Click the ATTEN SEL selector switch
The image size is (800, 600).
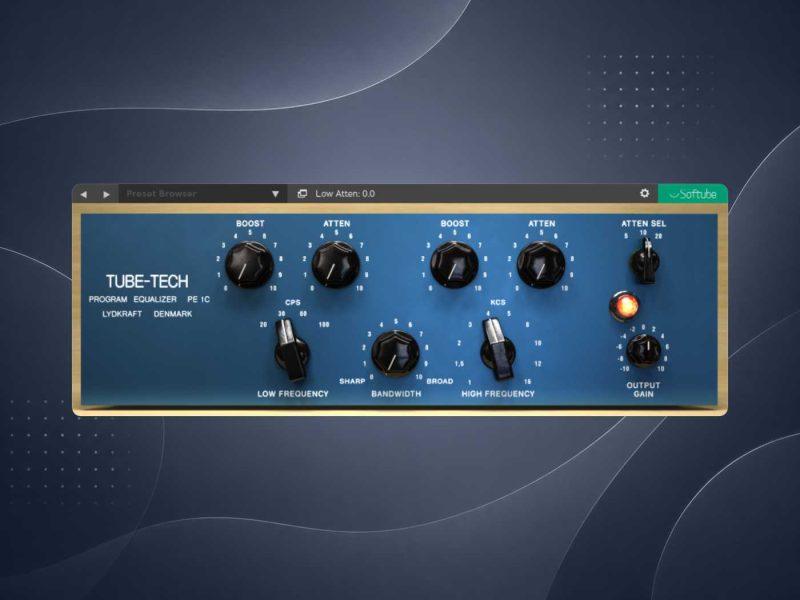[645, 262]
